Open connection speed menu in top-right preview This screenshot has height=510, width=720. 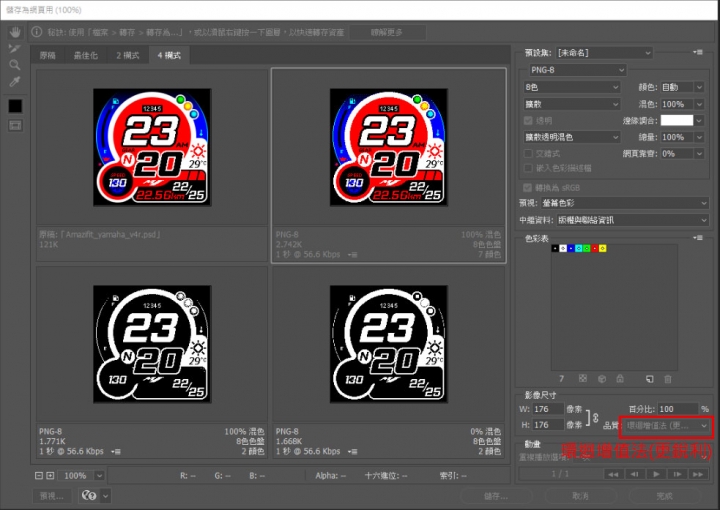coord(353,254)
